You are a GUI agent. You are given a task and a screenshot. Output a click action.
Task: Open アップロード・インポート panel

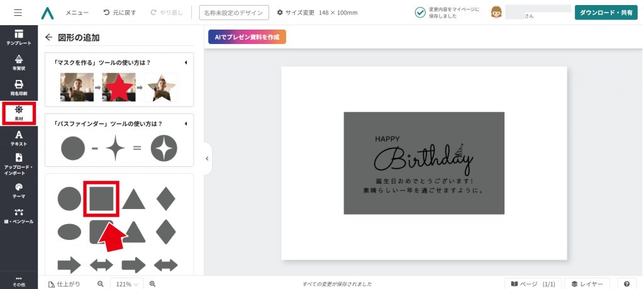[x=19, y=164]
